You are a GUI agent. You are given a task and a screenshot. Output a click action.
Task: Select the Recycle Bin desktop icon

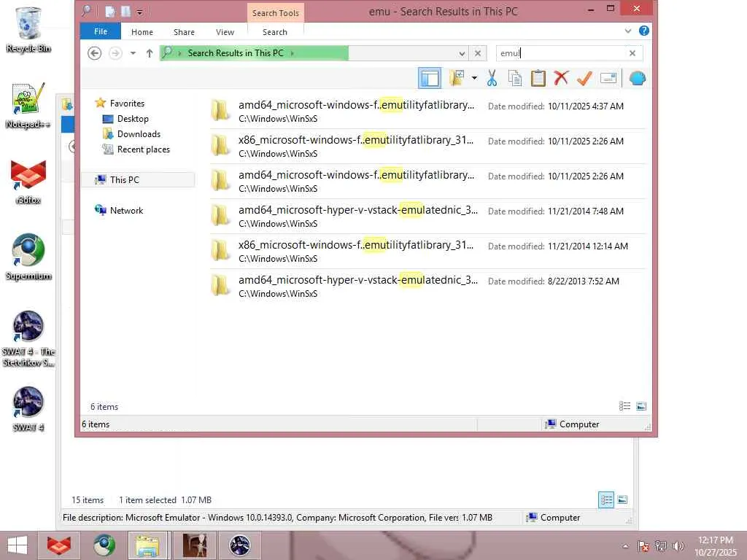28,30
